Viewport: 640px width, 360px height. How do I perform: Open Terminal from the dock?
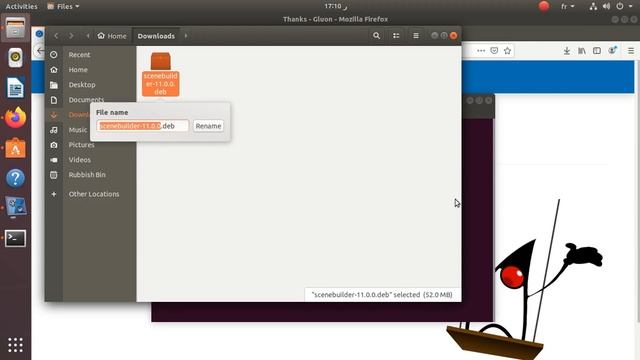(15, 238)
